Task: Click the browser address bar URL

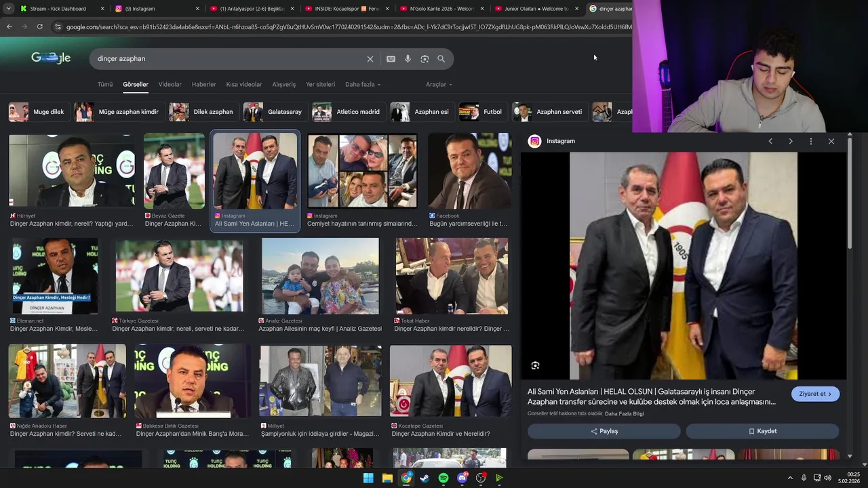Action: pos(349,26)
